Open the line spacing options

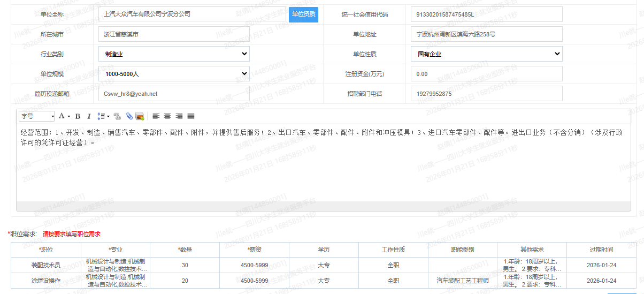(103, 116)
